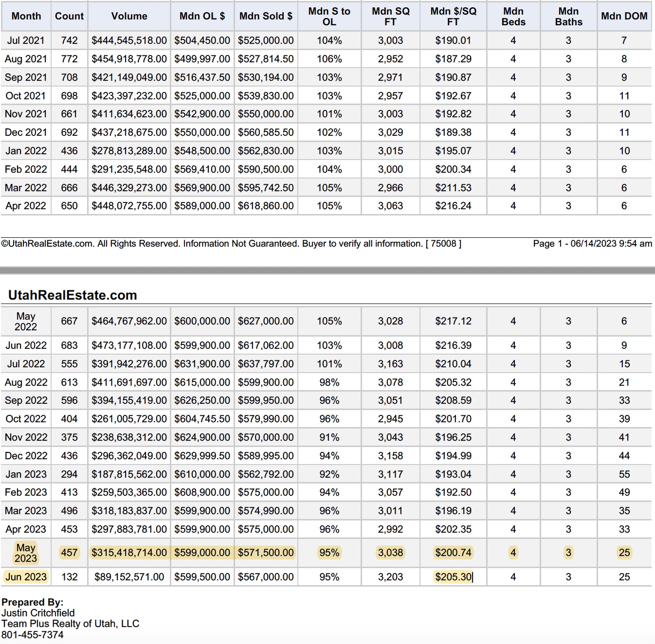The image size is (655, 644).
Task: Click Apr 2023 price per foot $202.35
Action: pos(453,529)
